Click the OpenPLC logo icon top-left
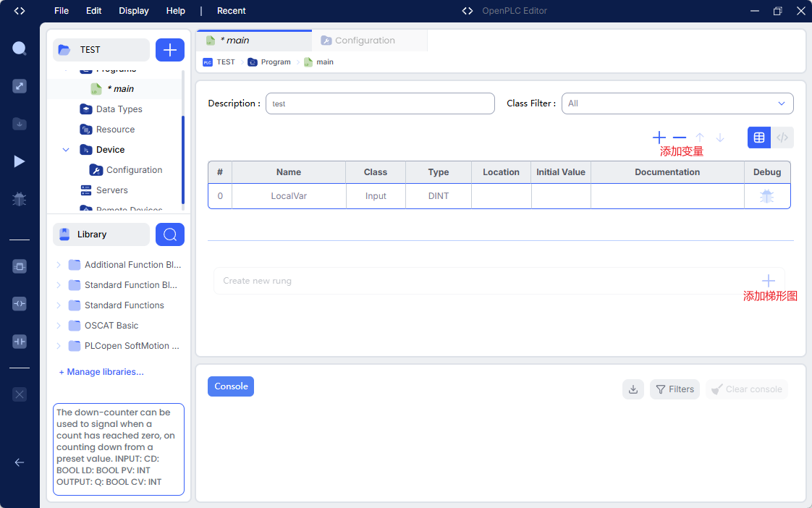Image resolution: width=812 pixels, height=508 pixels. [x=19, y=11]
